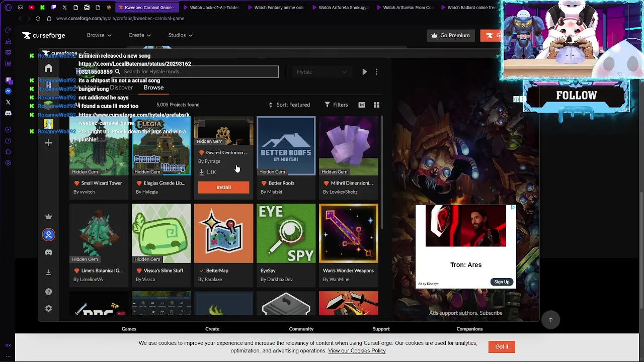
Task: Open Vissca's Slime Stuff thumbnail
Action: tap(161, 233)
